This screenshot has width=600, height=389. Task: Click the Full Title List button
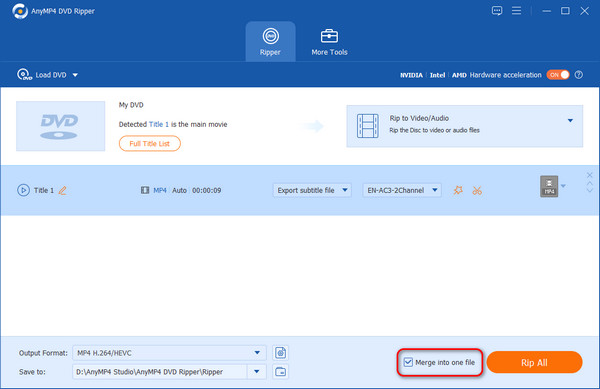point(150,143)
